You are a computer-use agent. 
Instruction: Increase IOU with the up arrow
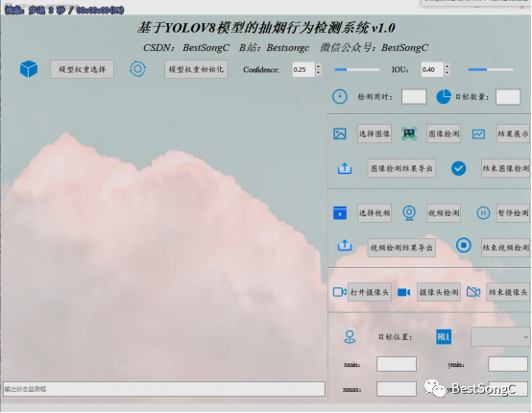point(447,66)
